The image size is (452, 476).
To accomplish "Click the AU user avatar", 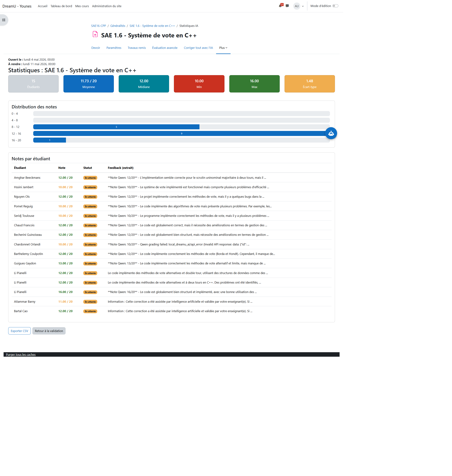I will point(297,6).
